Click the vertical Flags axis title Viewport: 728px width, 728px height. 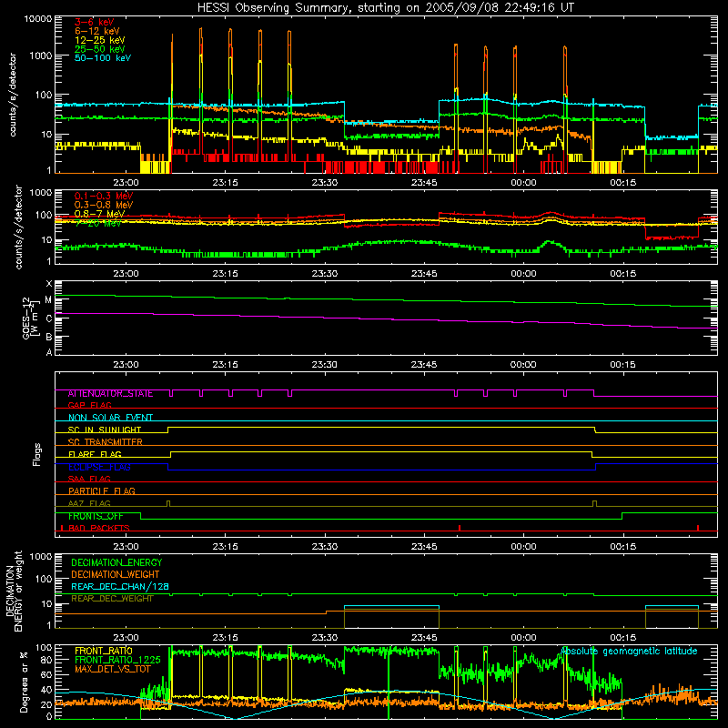click(x=36, y=454)
